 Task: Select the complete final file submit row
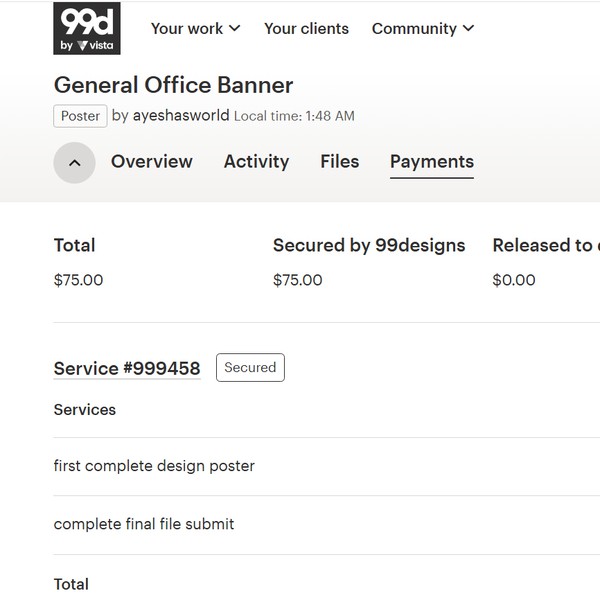click(144, 524)
